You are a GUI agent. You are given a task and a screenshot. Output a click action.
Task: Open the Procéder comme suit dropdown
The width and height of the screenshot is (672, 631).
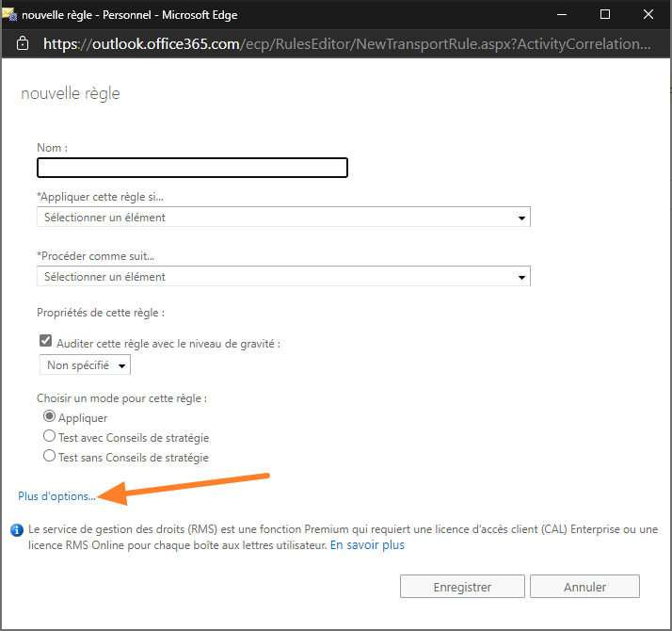click(x=283, y=277)
